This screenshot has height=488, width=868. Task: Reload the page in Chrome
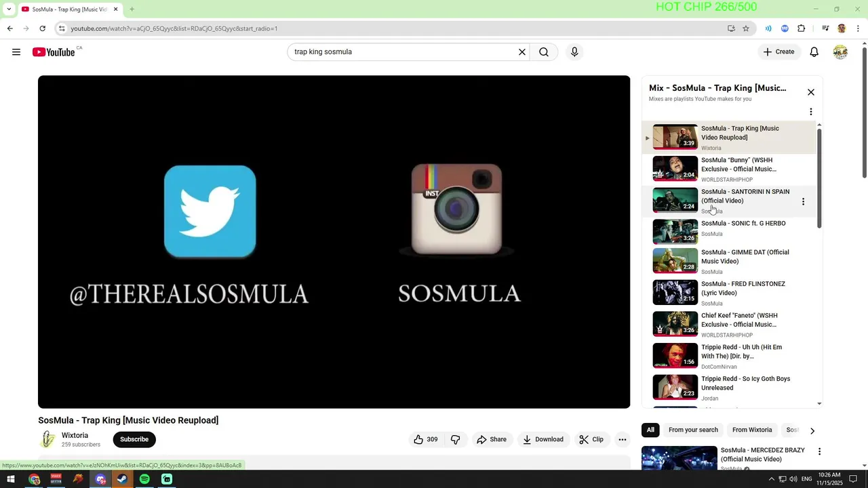click(x=42, y=28)
